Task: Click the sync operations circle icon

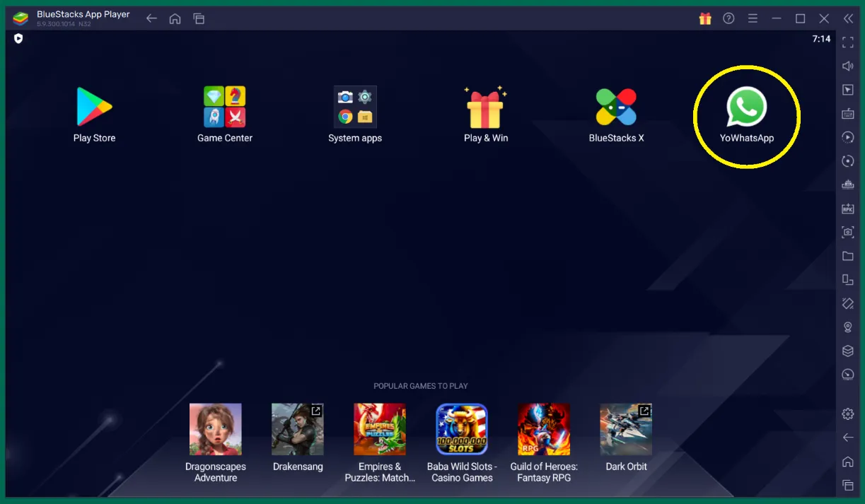Action: coord(848,161)
